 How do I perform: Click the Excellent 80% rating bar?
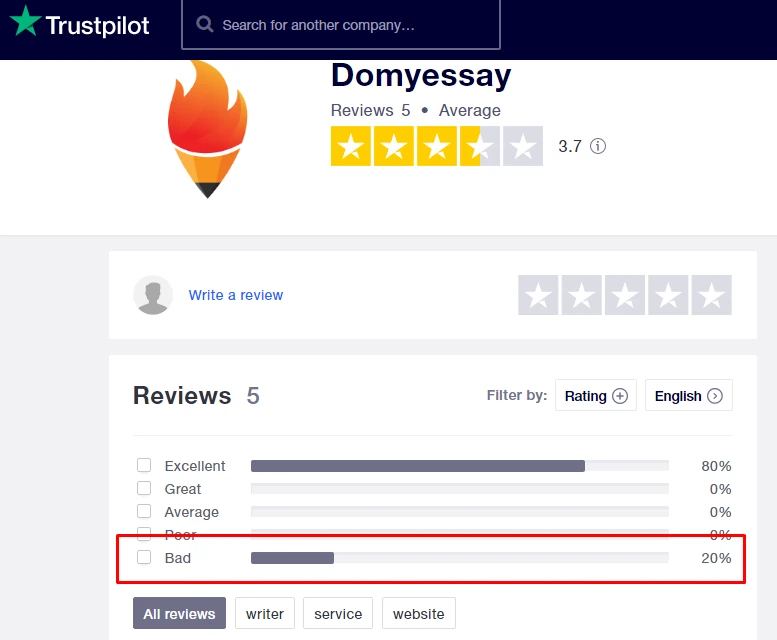click(x=460, y=466)
